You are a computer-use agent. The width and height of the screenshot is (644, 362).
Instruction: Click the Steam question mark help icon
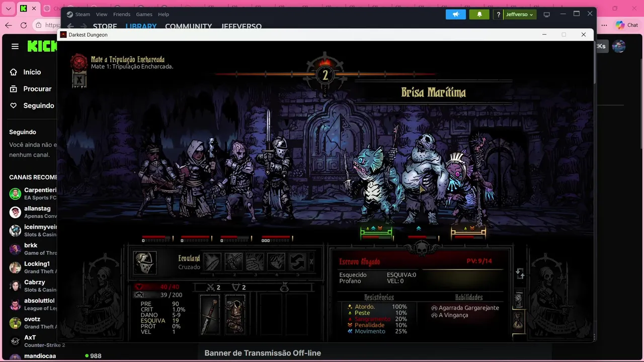click(498, 14)
